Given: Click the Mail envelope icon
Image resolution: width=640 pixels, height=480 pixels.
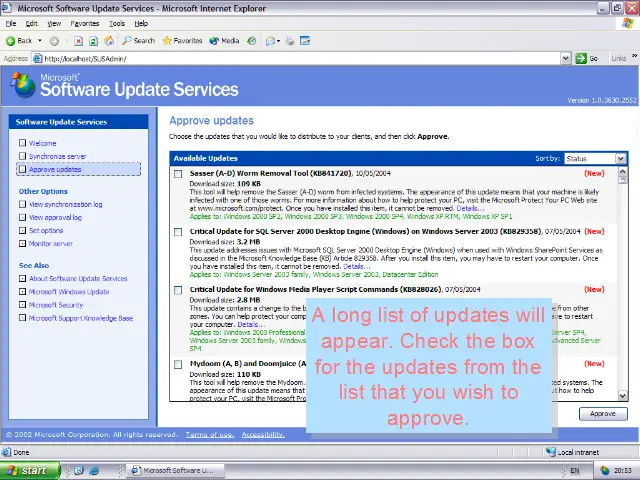Looking at the screenshot, I should coord(270,41).
